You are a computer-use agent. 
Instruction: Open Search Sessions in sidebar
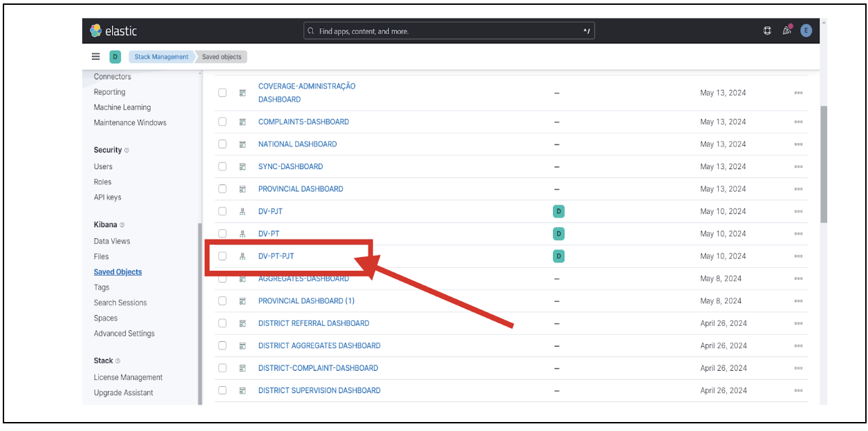[x=120, y=303]
